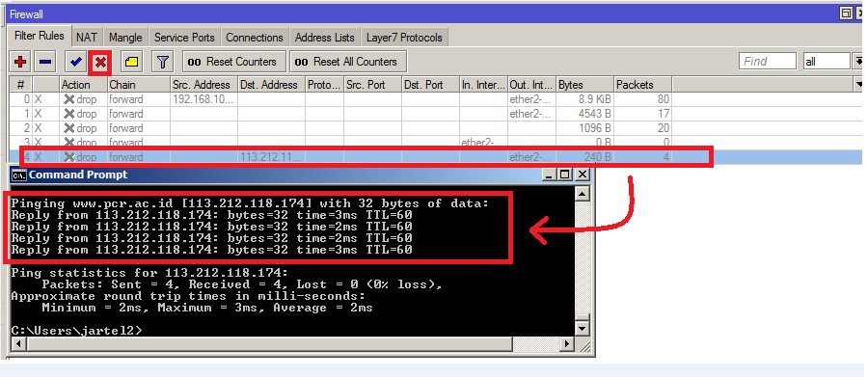Sort by the Action column header
This screenshot has width=868, height=377.
[83, 85]
